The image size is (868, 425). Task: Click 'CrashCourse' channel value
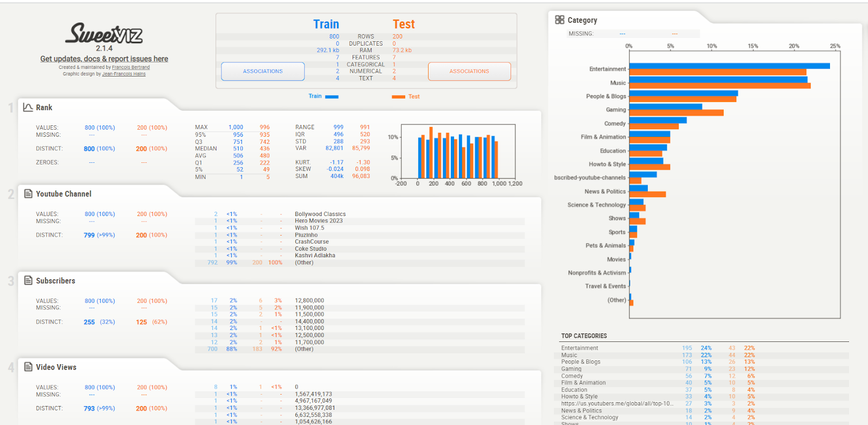311,242
